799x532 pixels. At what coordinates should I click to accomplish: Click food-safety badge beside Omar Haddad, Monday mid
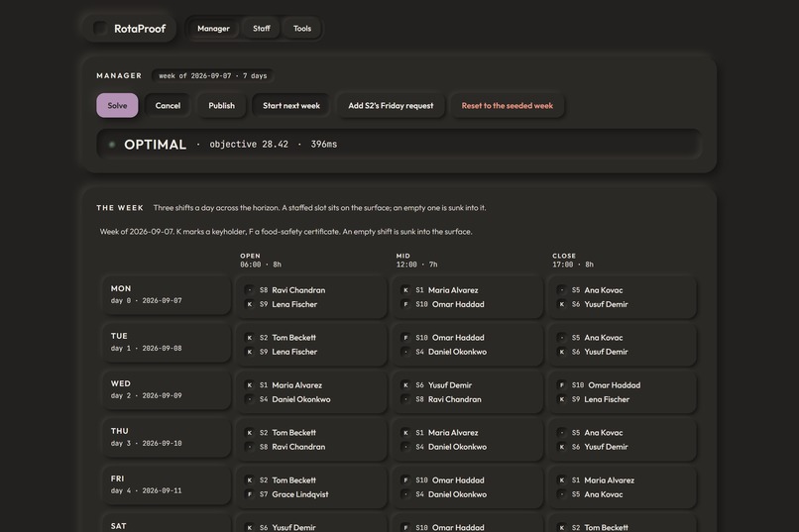pyautogui.click(x=405, y=304)
